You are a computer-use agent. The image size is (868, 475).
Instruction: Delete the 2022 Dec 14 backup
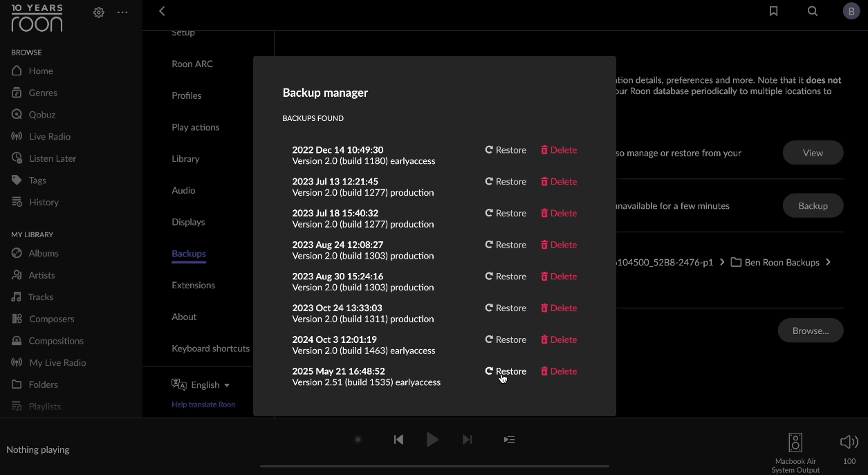coord(558,150)
